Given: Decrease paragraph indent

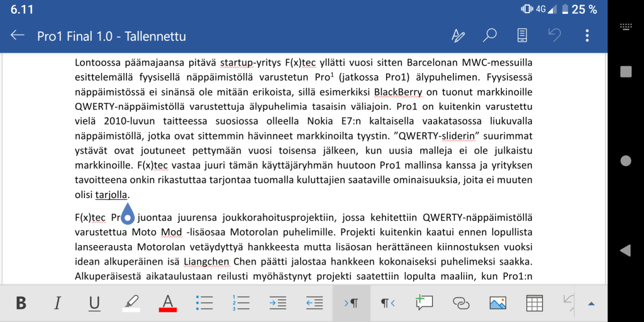Looking at the screenshot, I should click(x=314, y=303).
